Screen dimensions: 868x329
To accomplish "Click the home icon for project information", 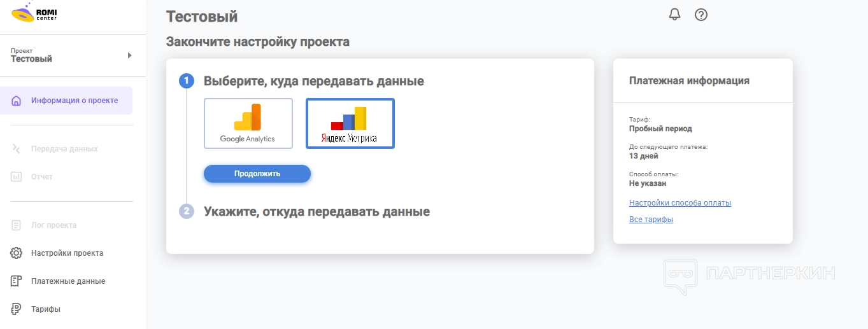I will (17, 101).
